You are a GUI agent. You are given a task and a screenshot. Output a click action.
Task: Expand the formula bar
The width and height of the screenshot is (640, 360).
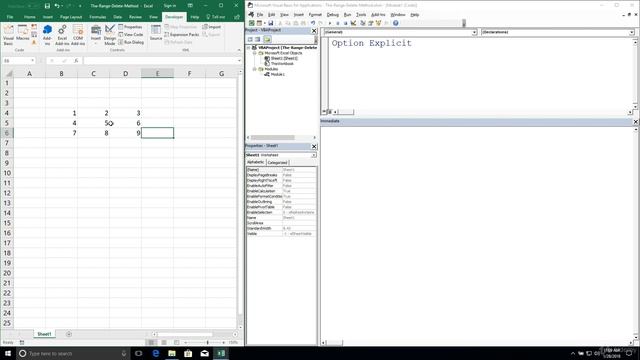(239, 61)
